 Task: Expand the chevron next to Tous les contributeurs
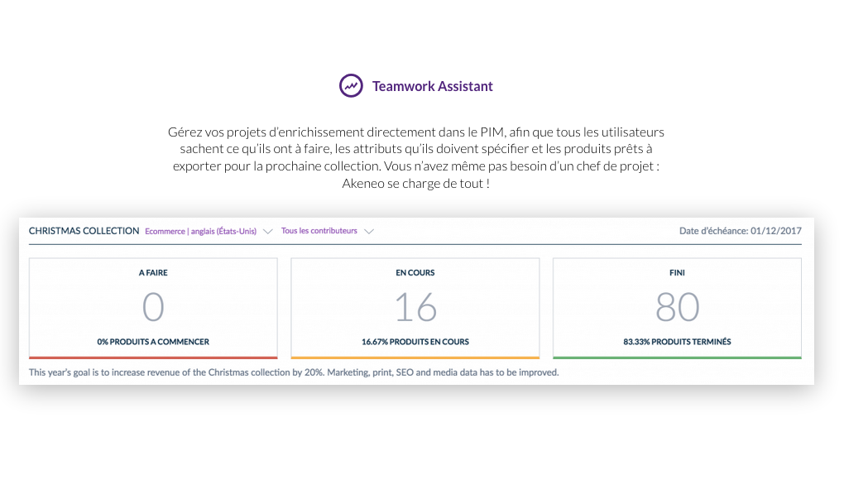[x=369, y=232]
